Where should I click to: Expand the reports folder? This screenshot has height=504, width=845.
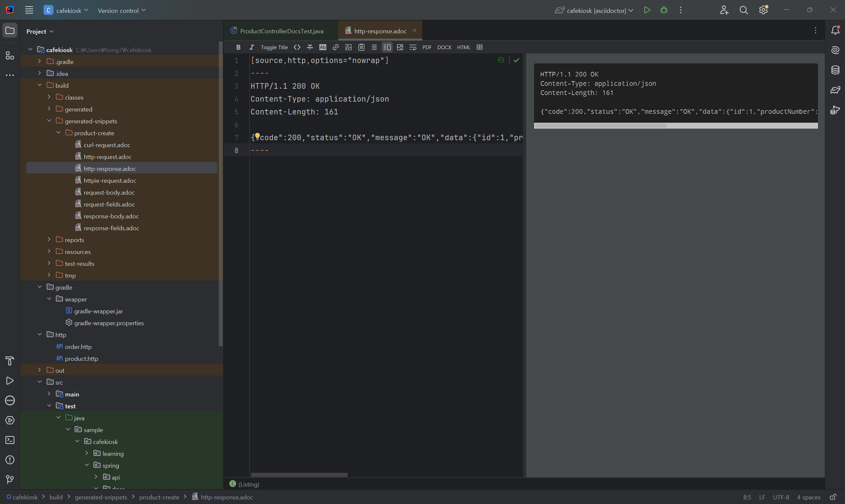coord(49,239)
